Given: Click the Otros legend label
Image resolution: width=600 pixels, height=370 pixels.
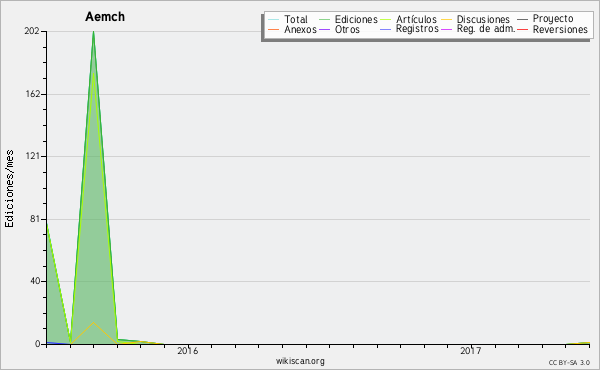Looking at the screenshot, I should 347,29.
